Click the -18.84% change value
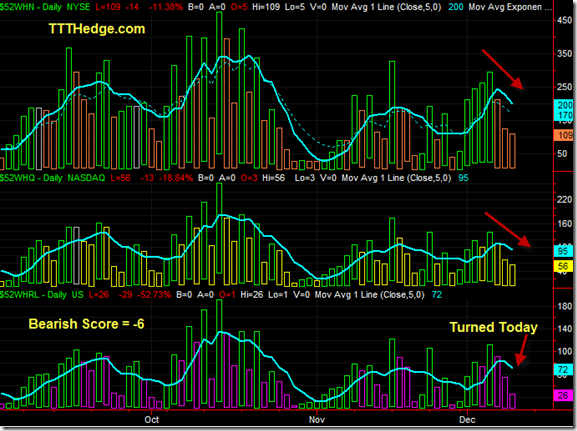The image size is (577, 431). (176, 178)
